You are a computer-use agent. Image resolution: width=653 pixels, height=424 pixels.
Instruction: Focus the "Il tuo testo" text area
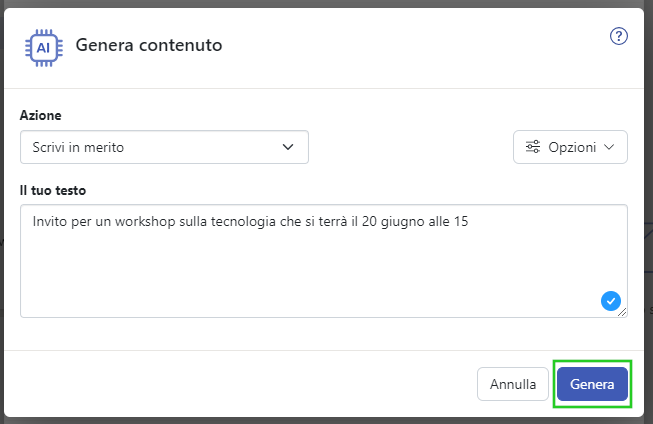click(324, 261)
